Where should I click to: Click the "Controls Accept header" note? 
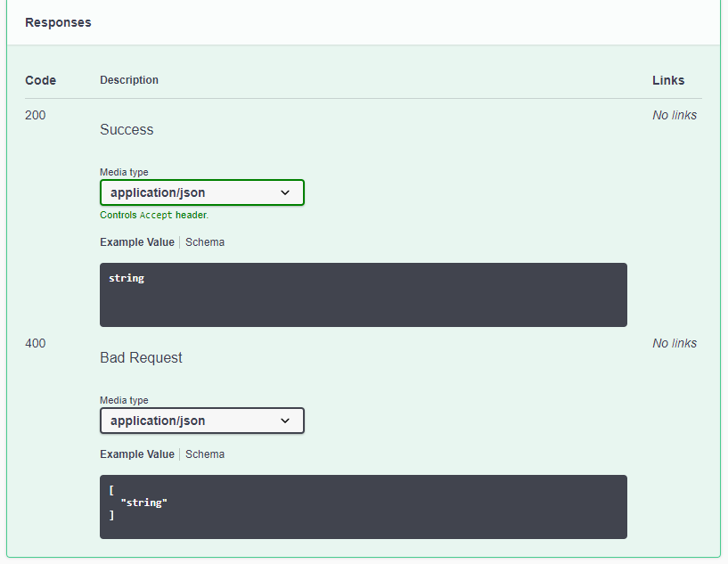click(154, 215)
